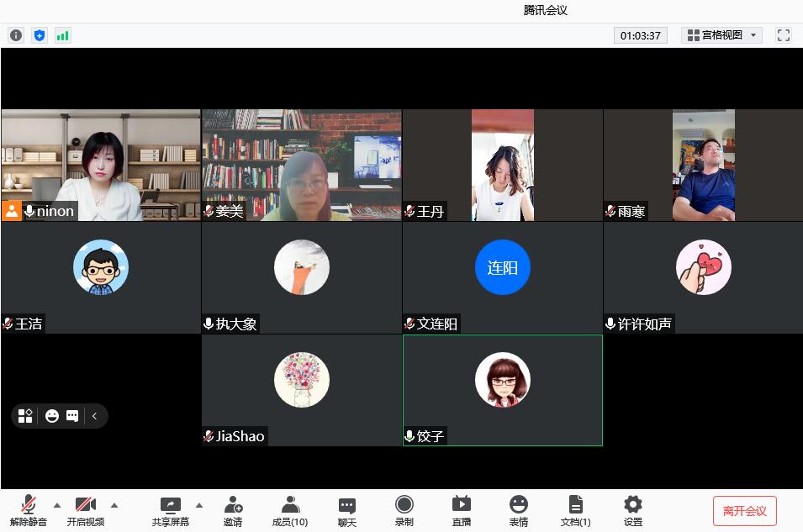Expand audio options arrow beside 解除静音

pyautogui.click(x=57, y=505)
